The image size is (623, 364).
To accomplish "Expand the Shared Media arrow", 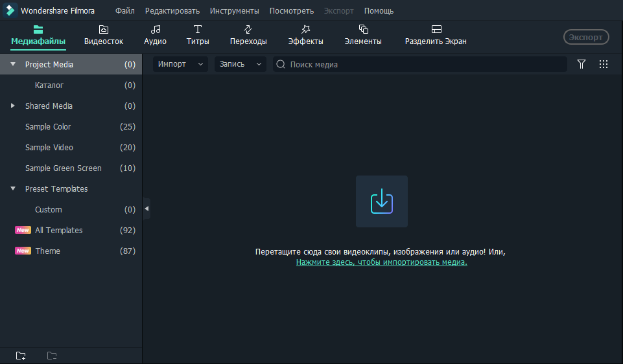I will pos(13,106).
